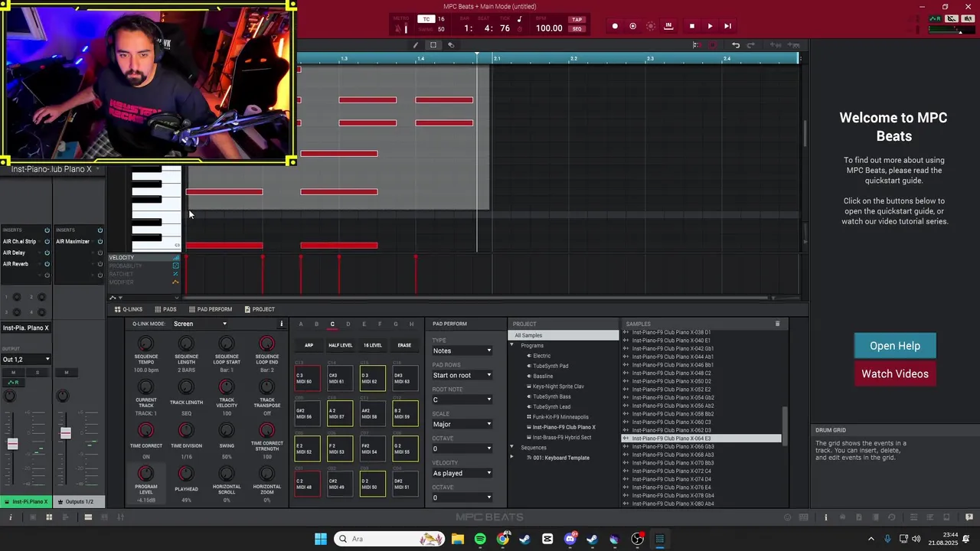
Task: Click the Program Level knob
Action: [x=145, y=474]
